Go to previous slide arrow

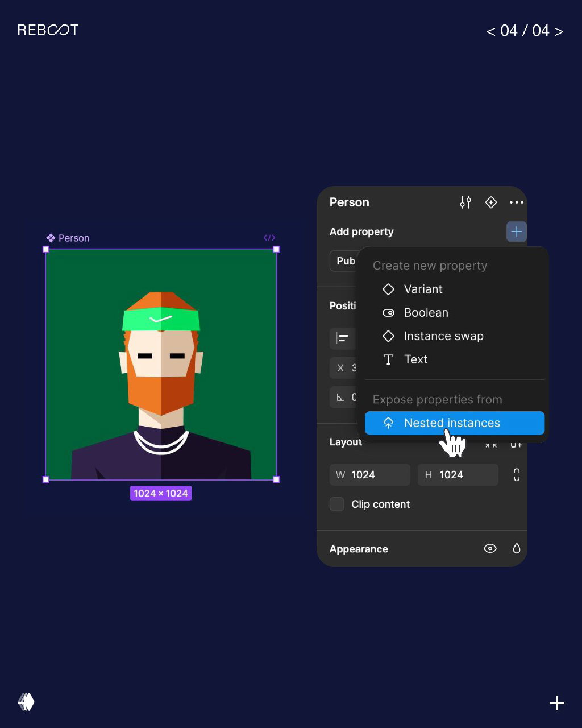coord(491,31)
